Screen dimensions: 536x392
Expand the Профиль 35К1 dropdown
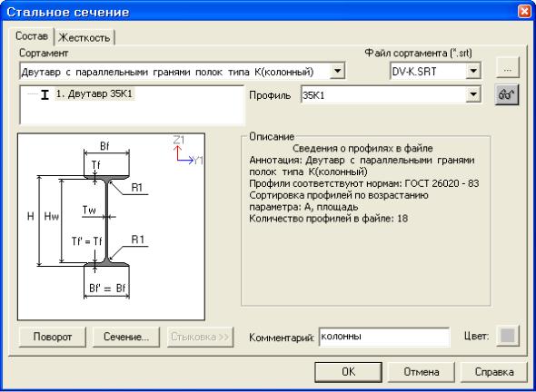472,94
